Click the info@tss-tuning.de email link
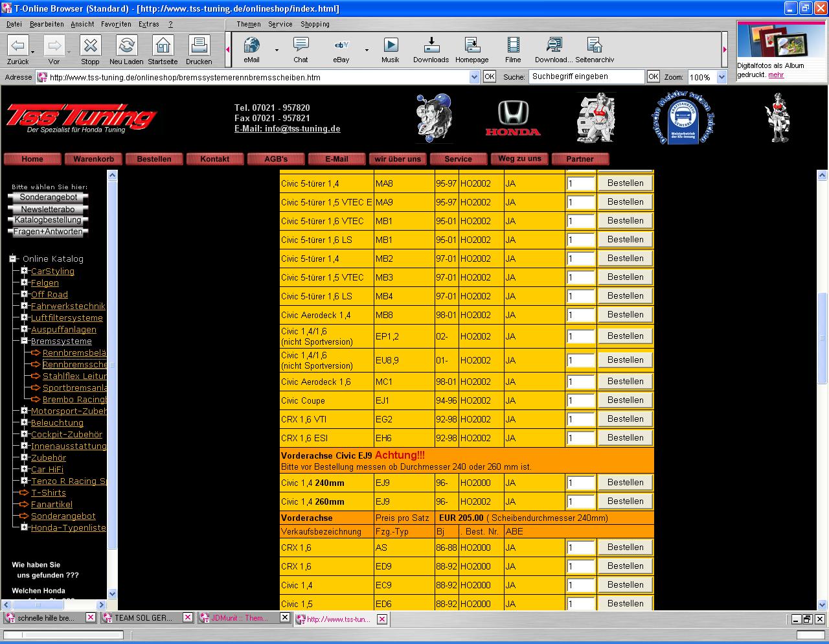This screenshot has height=644, width=829. [x=302, y=128]
